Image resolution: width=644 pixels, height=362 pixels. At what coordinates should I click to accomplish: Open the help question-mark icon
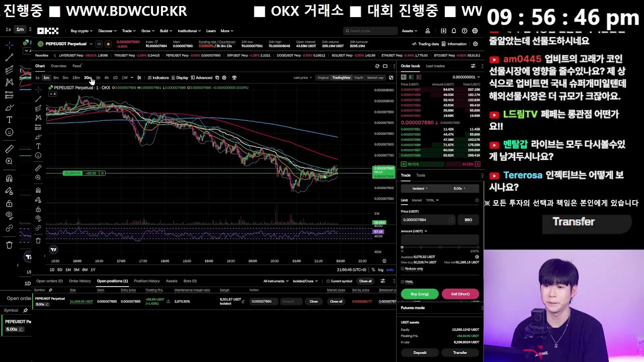pyautogui.click(x=464, y=31)
